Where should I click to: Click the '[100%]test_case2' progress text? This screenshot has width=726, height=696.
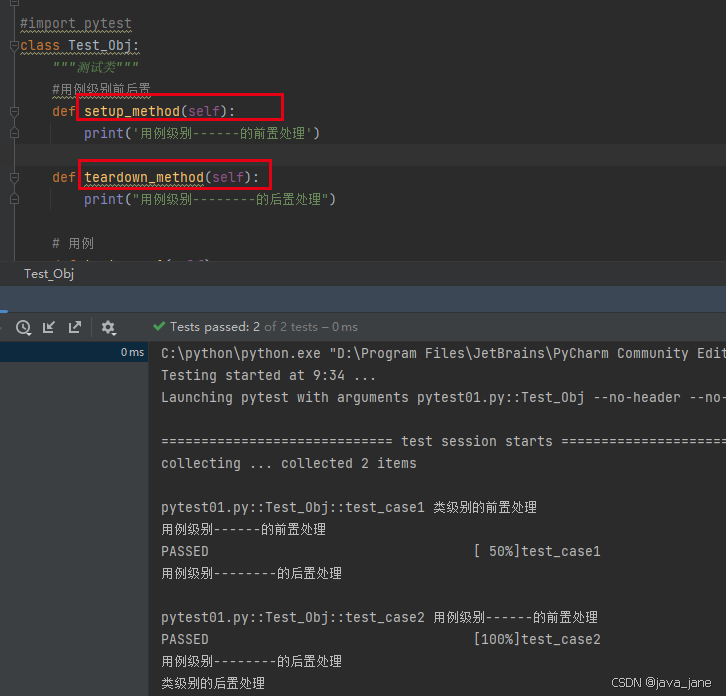coord(537,640)
